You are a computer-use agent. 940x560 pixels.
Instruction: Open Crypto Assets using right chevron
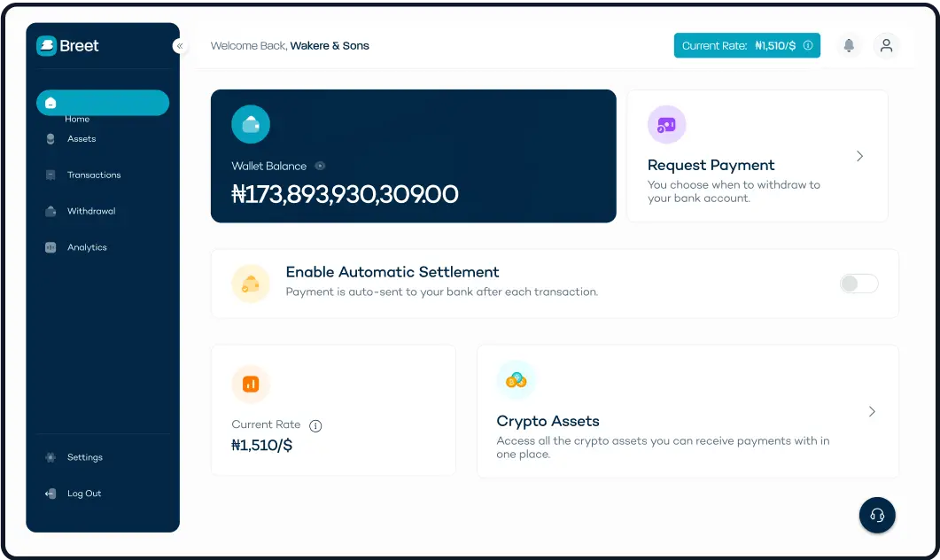[x=872, y=412]
